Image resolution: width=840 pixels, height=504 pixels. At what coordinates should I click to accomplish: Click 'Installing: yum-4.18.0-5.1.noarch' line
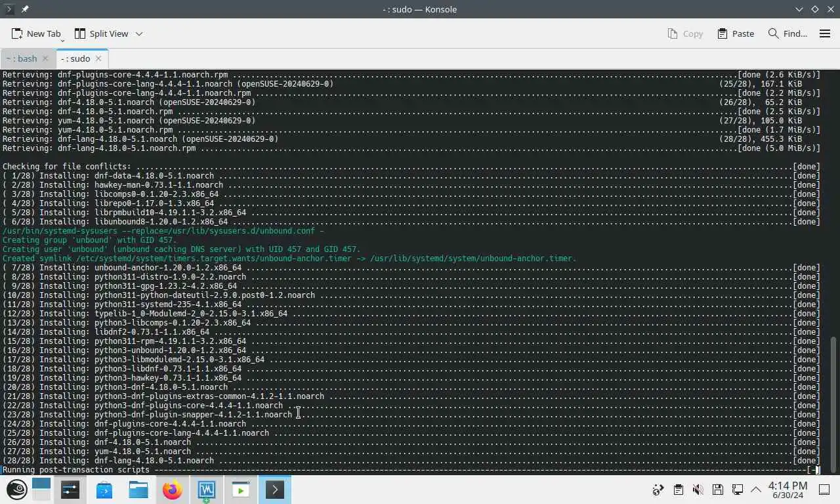[x=411, y=451]
